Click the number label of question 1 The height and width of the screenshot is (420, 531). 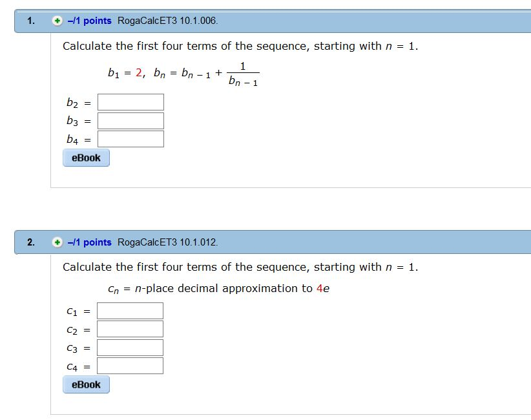(28, 20)
